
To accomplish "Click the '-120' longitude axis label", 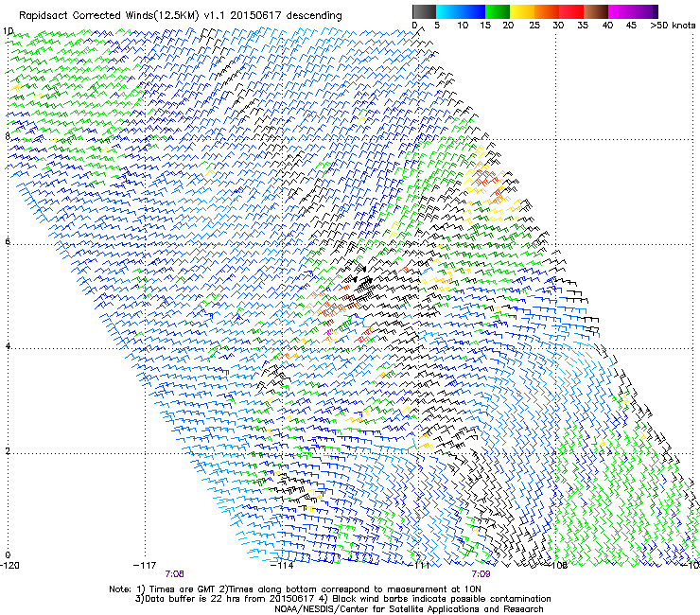I will click(9, 566).
